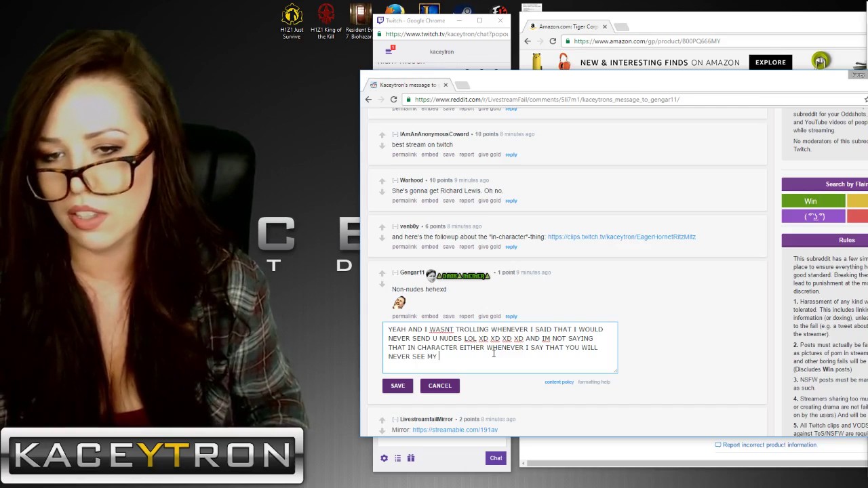Click permalink under venb0y's comment
The height and width of the screenshot is (488, 868).
pos(404,247)
